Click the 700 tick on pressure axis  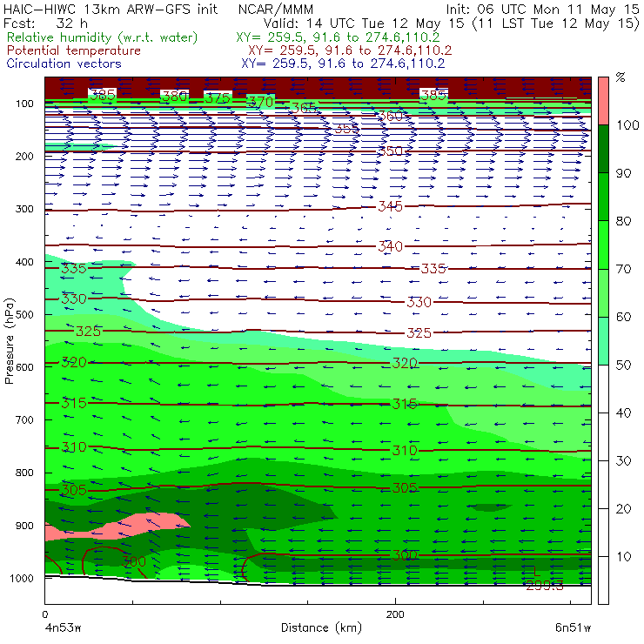tap(24, 420)
